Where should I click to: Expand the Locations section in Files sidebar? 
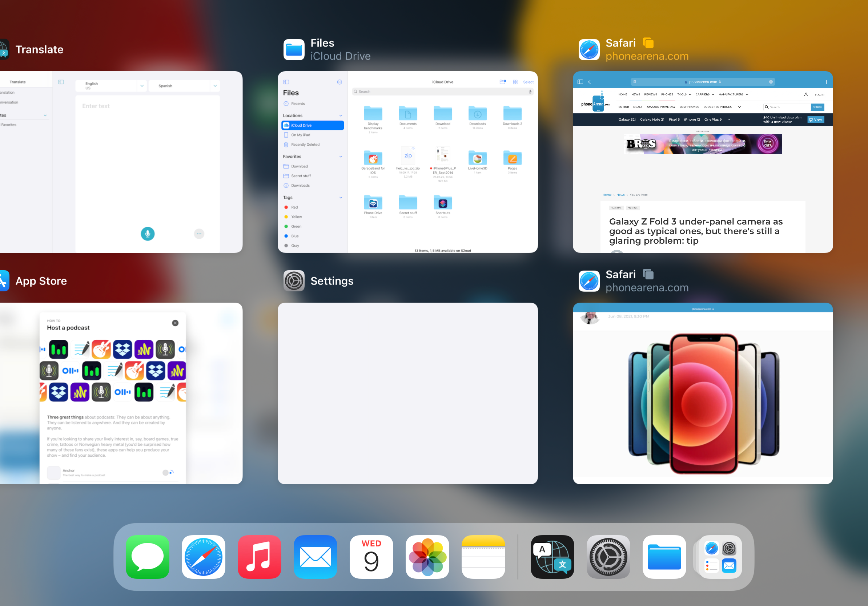click(x=340, y=116)
